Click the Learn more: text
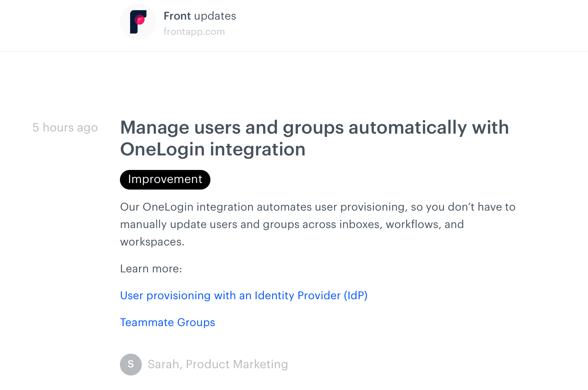Screen dimensions: 588x390 151,269
